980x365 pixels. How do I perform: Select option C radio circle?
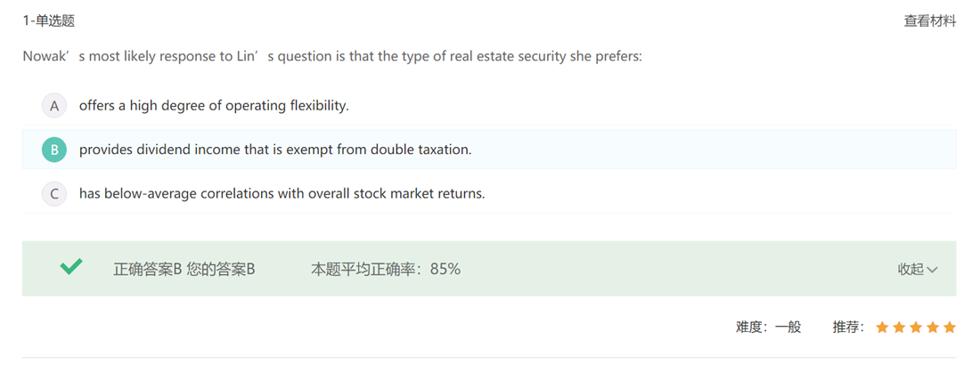pyautogui.click(x=54, y=194)
